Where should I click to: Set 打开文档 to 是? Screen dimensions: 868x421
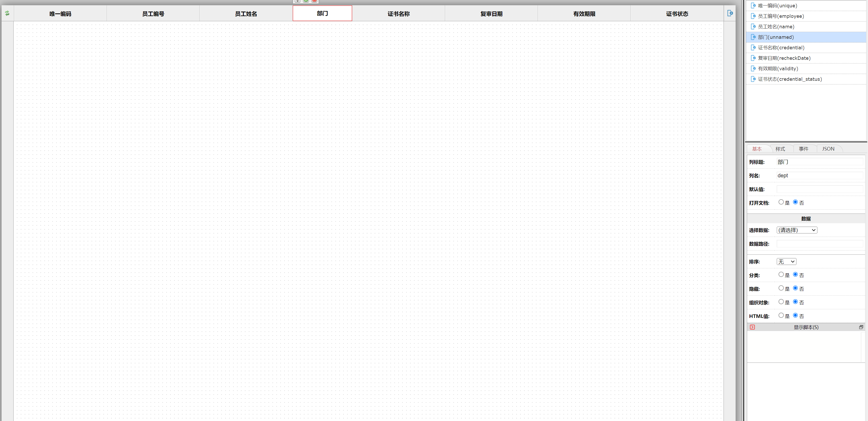pyautogui.click(x=781, y=202)
